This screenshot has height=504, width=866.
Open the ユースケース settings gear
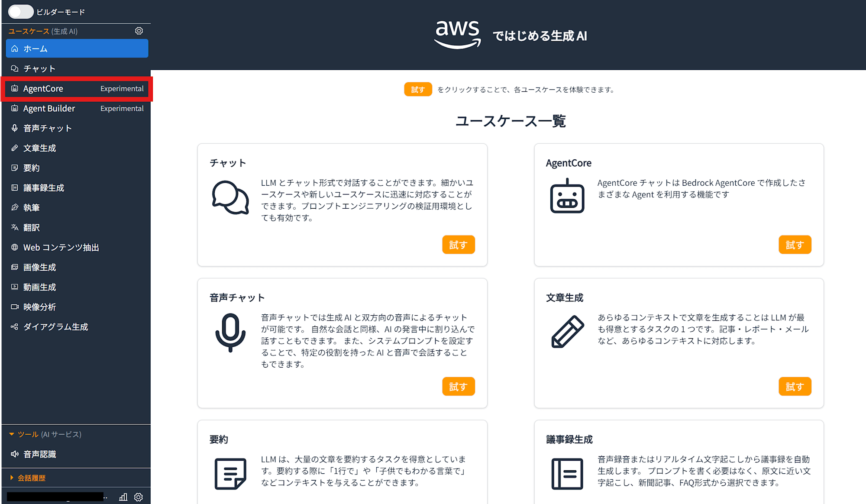click(x=139, y=31)
